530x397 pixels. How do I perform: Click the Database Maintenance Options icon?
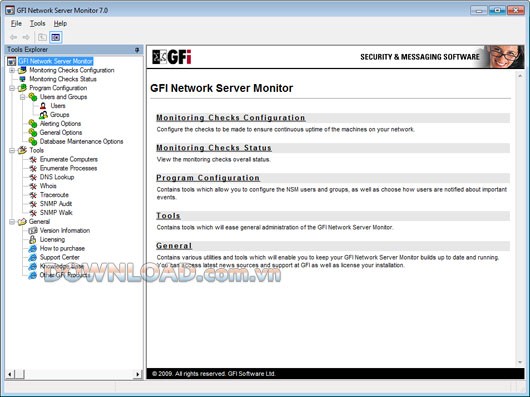33,141
